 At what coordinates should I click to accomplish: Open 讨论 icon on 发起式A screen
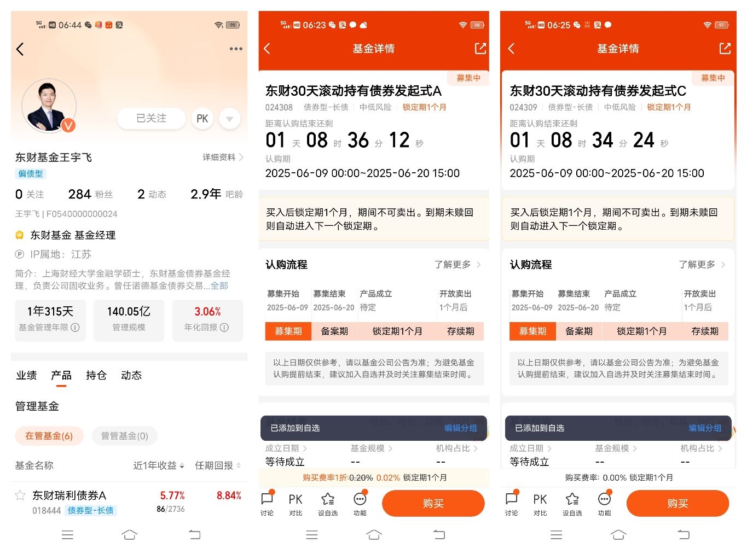pos(267,504)
